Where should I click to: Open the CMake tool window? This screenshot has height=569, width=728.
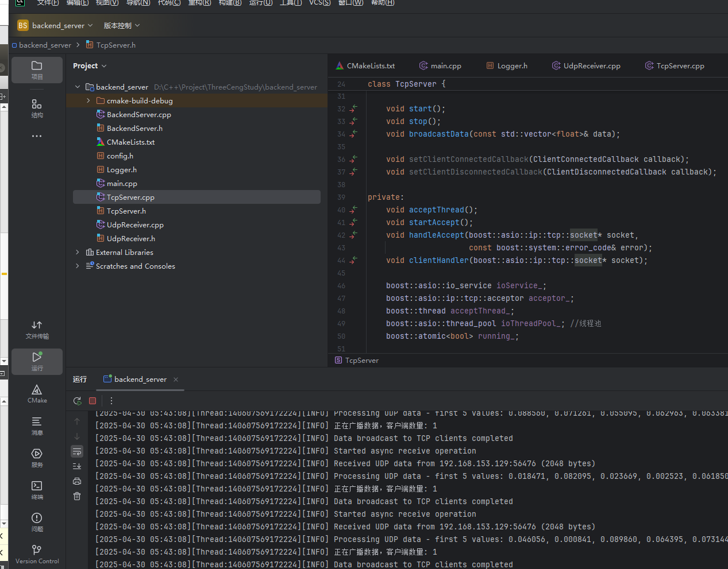click(37, 393)
